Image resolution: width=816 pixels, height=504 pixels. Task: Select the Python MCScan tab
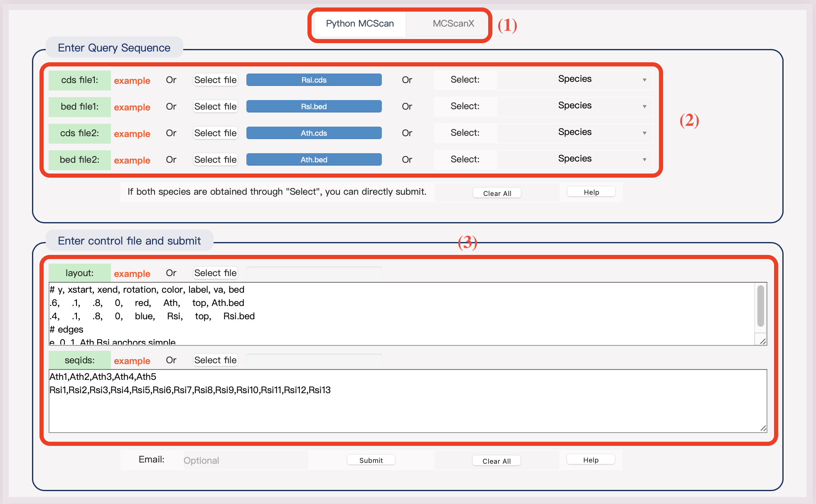(360, 24)
